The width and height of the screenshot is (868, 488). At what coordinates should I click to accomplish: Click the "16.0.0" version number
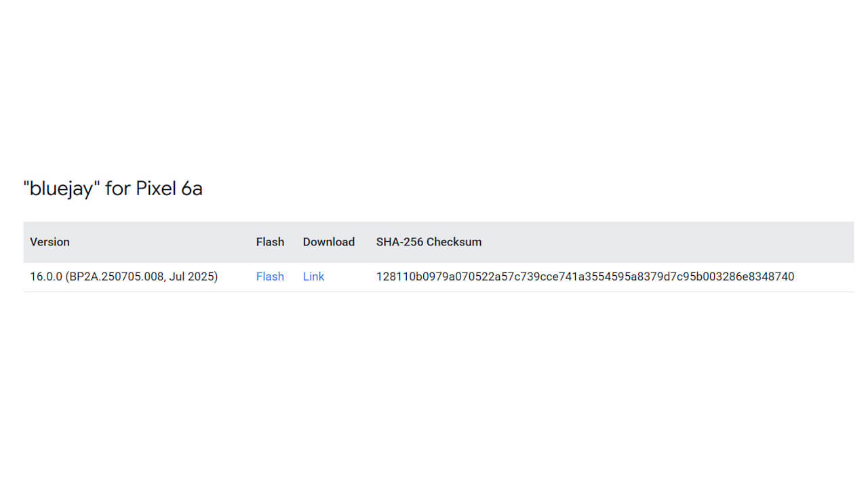pyautogui.click(x=46, y=277)
